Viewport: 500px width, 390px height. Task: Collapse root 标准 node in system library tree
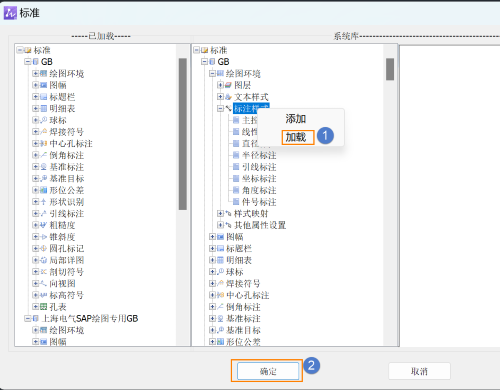pos(196,50)
